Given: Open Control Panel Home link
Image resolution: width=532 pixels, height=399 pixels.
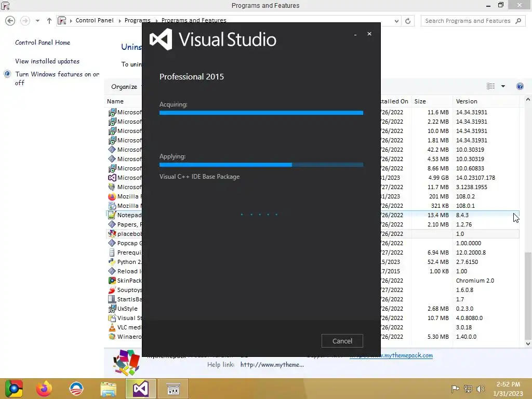Looking at the screenshot, I should tap(43, 43).
